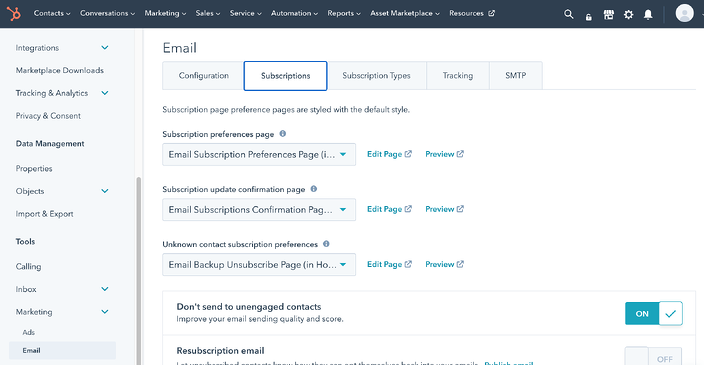Open the Contacts menu
The height and width of the screenshot is (365, 704).
tap(52, 13)
